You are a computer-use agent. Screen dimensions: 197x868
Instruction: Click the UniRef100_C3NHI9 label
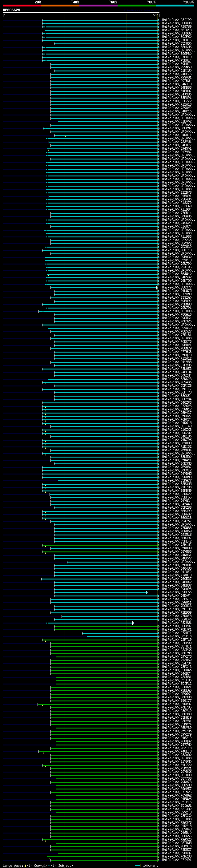pos(177,717)
